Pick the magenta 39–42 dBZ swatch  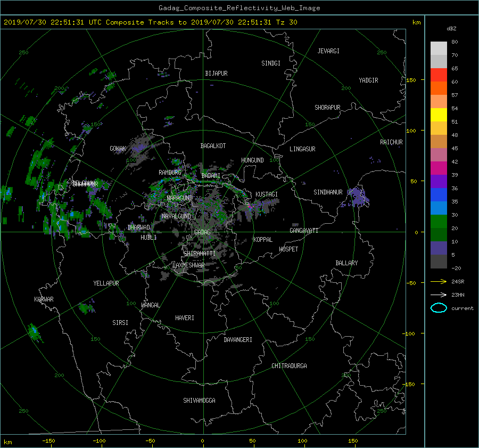point(439,168)
